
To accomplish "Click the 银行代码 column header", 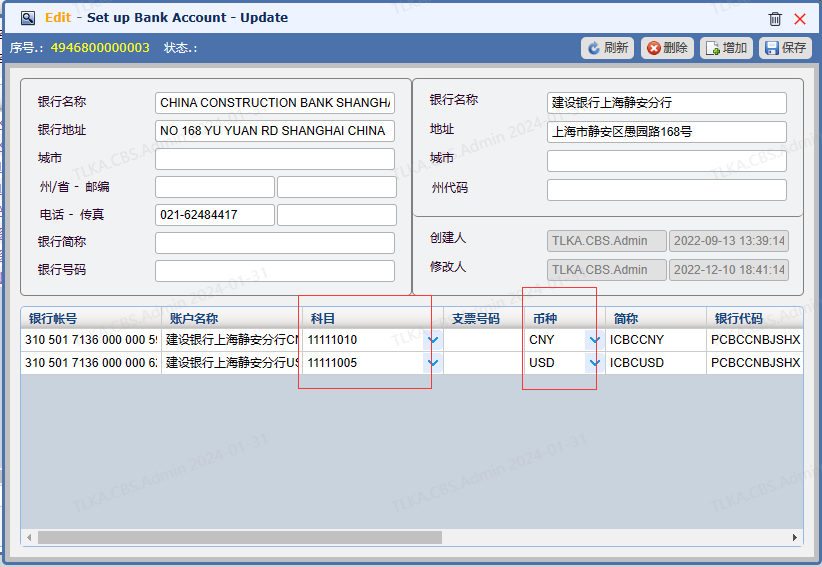I will click(755, 318).
